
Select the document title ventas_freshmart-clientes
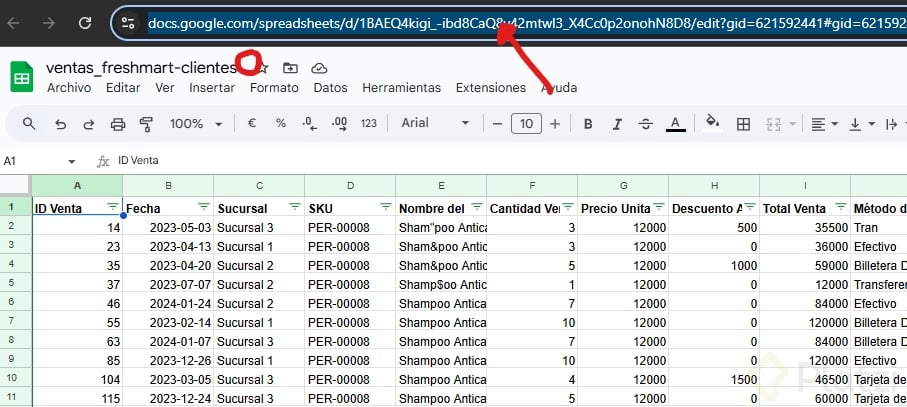141,68
